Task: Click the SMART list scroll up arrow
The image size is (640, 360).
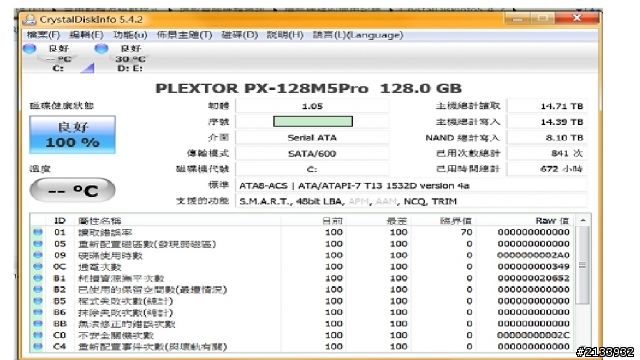Action: 583,220
